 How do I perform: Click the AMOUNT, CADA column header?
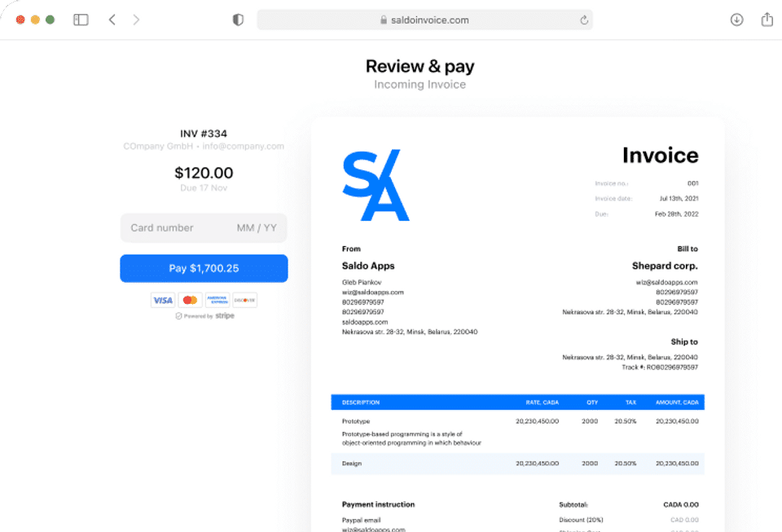(x=677, y=402)
